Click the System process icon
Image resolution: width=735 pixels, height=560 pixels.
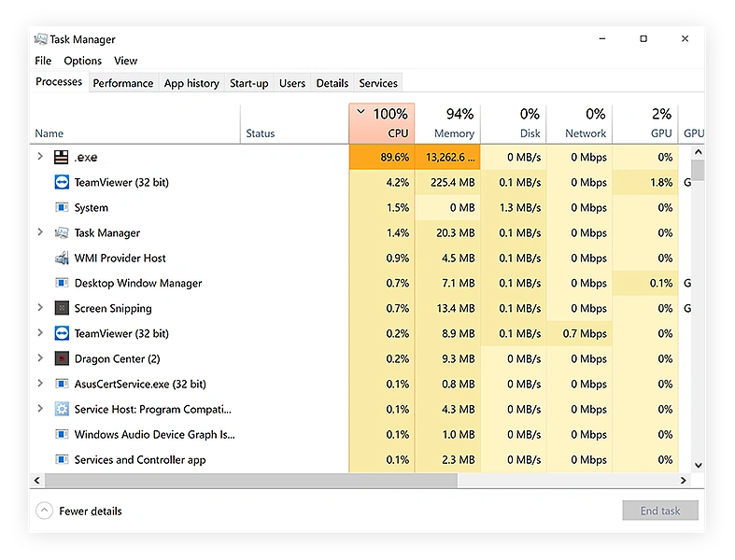(62, 208)
